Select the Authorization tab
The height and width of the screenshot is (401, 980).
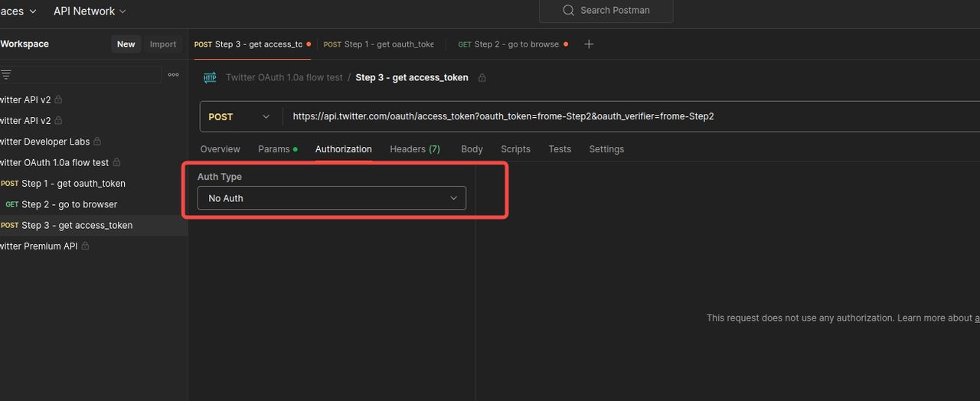point(344,149)
